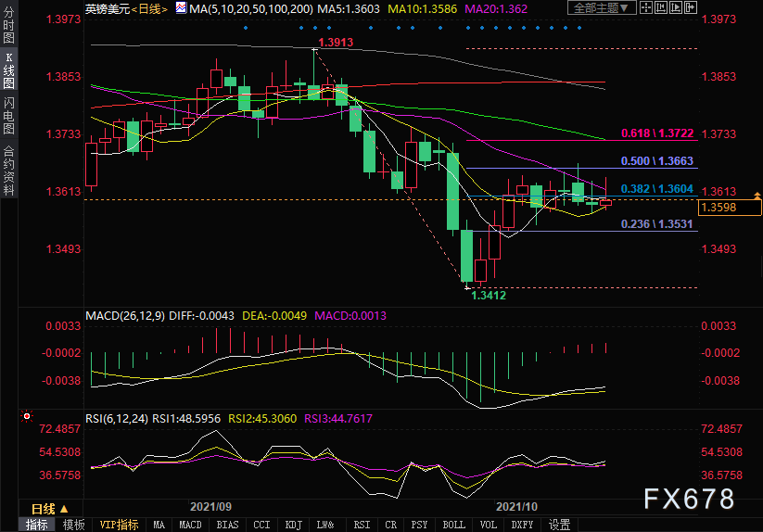The image size is (763, 532).
Task: Choose the VOL indicator button
Action: click(488, 525)
